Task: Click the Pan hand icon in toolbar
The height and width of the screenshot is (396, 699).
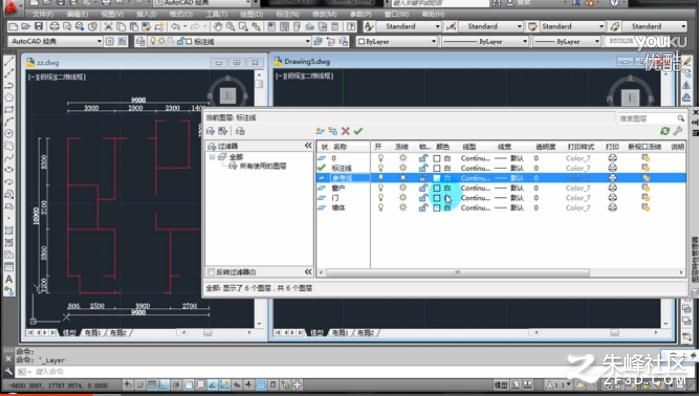Action: (218, 27)
